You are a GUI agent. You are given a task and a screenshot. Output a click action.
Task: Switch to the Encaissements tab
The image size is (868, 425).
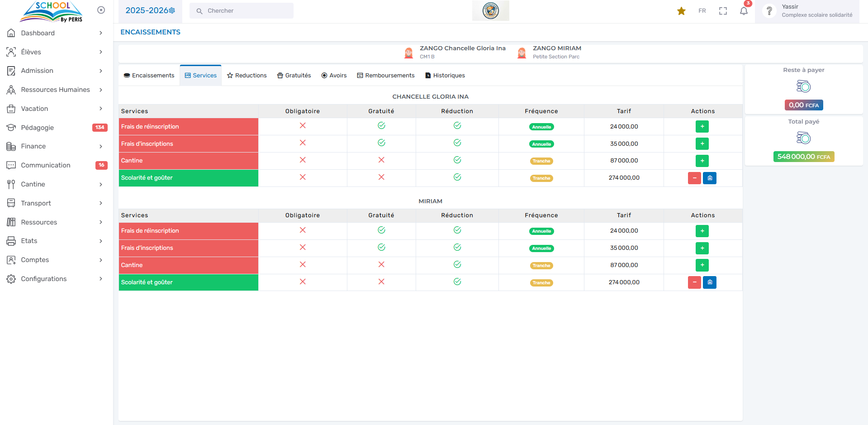(x=149, y=76)
